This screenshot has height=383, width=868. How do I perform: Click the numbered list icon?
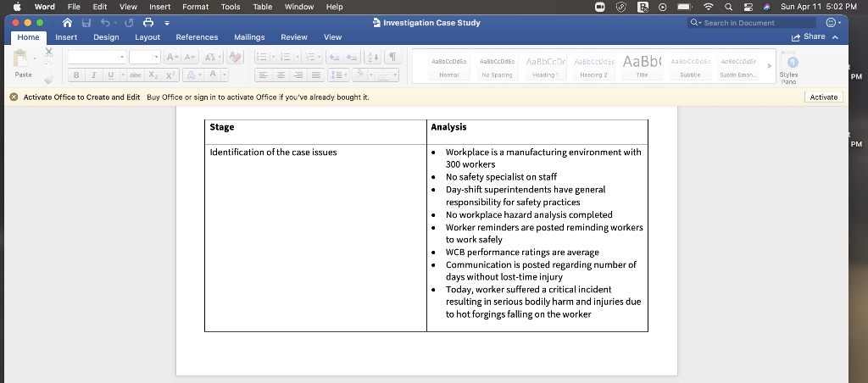(286, 57)
